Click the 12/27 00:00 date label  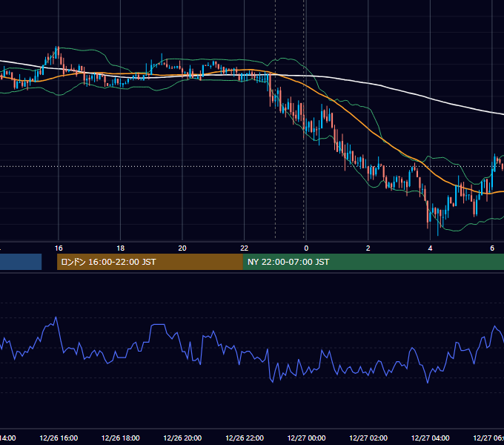click(x=306, y=438)
